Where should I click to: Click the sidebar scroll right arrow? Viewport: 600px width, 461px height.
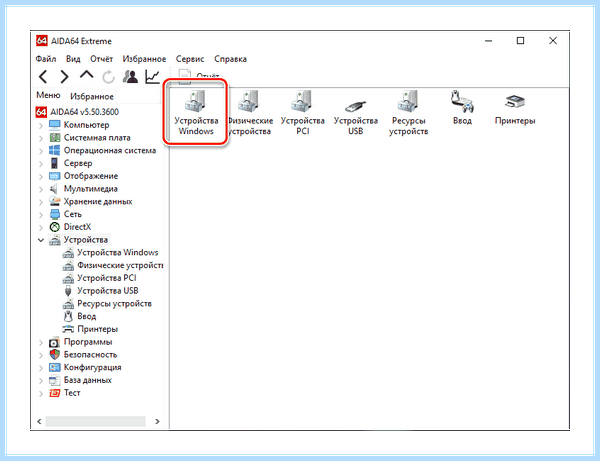click(157, 422)
